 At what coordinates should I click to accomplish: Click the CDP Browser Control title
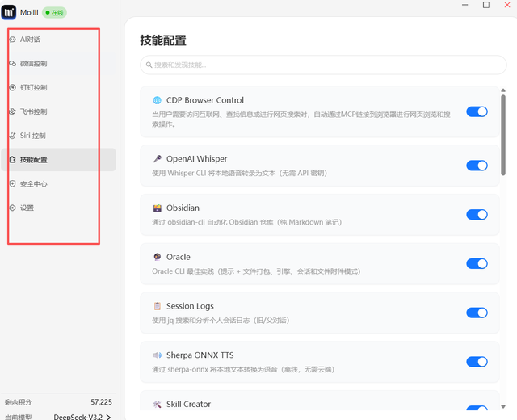[204, 100]
